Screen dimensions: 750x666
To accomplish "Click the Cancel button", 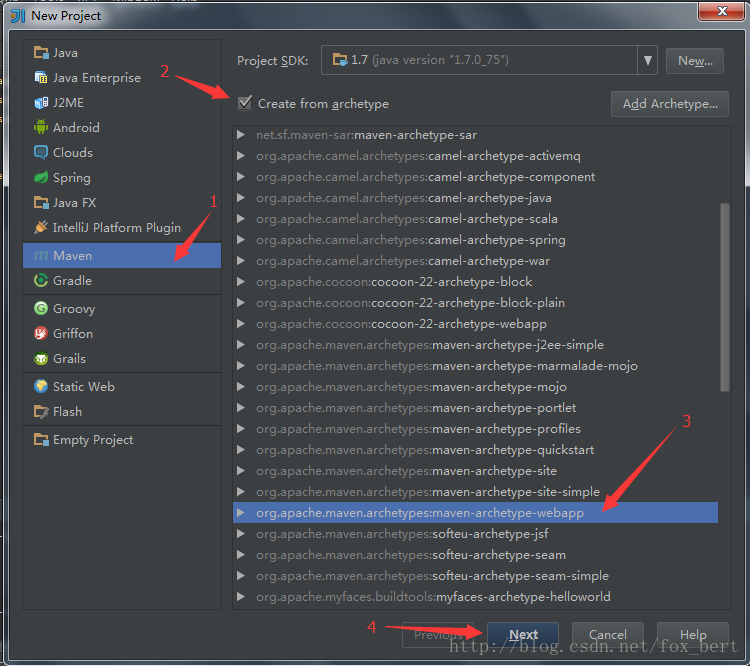I will click(x=607, y=635).
